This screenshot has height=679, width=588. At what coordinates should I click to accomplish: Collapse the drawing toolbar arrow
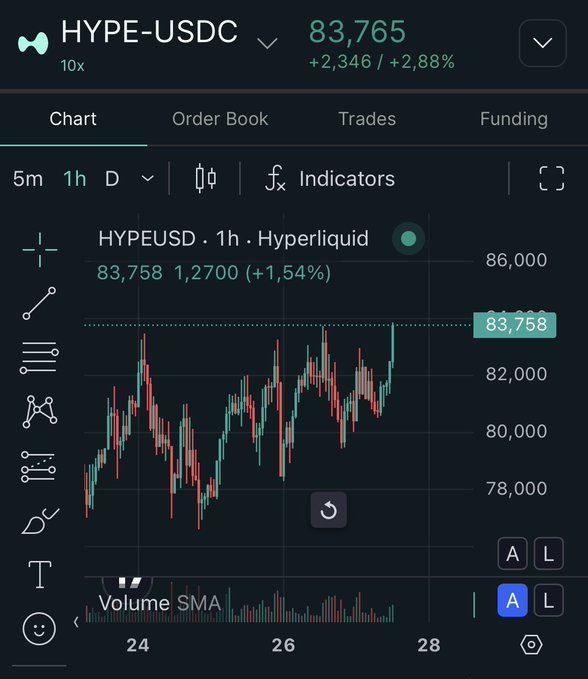pyautogui.click(x=76, y=622)
